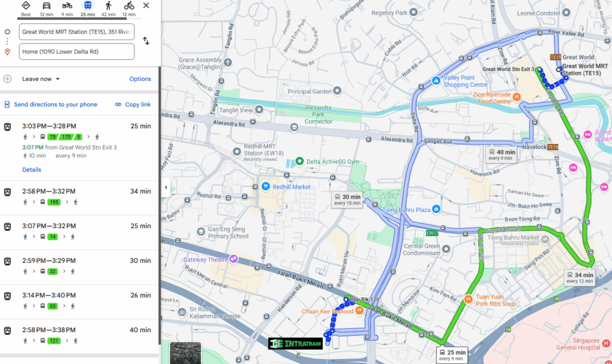The width and height of the screenshot is (612, 364).
Task: Reverse starting point and destination
Action: coord(146,41)
